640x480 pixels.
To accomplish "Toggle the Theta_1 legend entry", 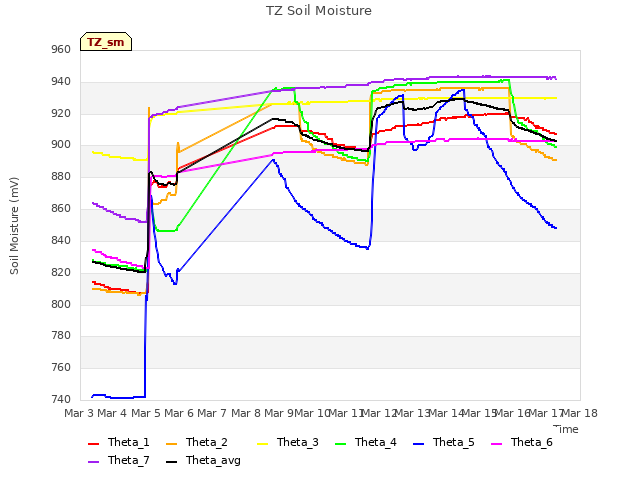I will click(x=119, y=442).
